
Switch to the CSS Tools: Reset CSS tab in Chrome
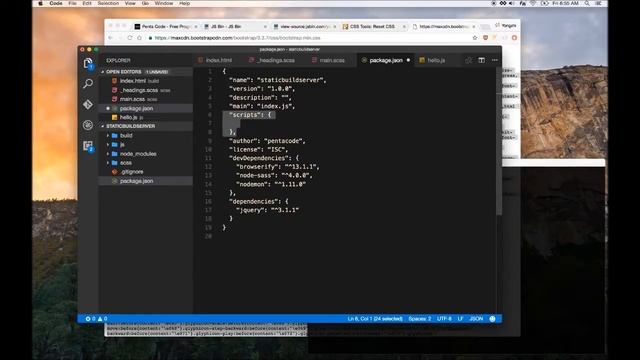point(374,26)
